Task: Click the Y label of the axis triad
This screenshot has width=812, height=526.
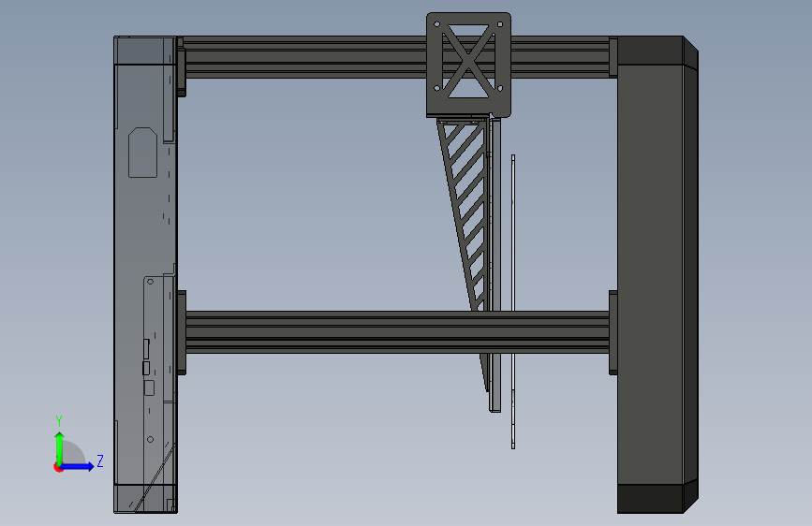Action: click(x=59, y=421)
